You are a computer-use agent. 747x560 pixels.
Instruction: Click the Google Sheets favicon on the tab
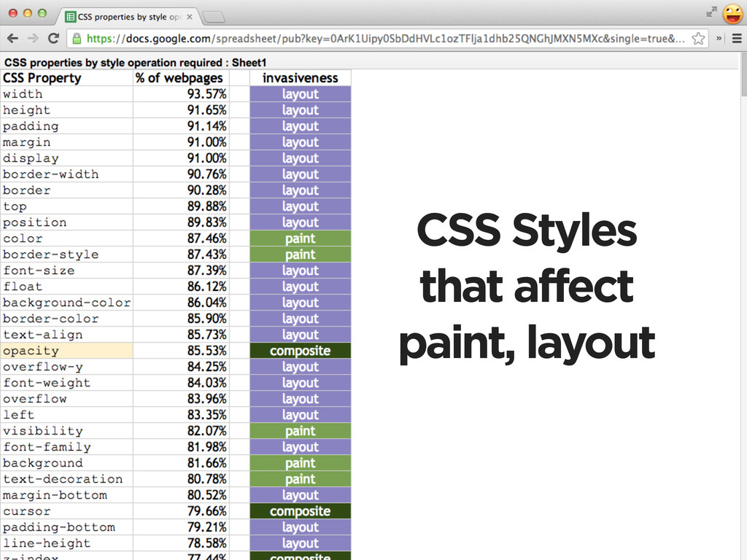tap(71, 16)
